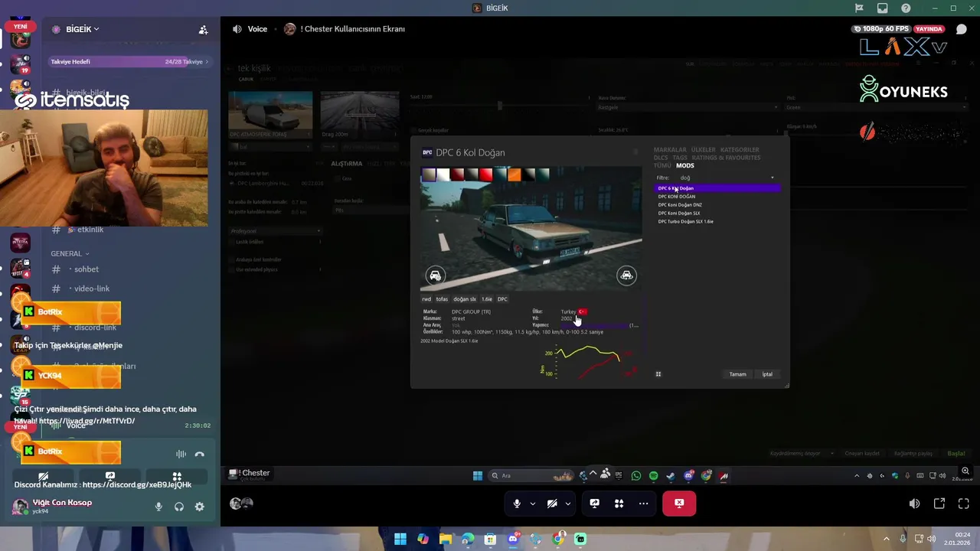Open WhatsApp in the streamed taskbar
980x551 pixels.
(636, 476)
